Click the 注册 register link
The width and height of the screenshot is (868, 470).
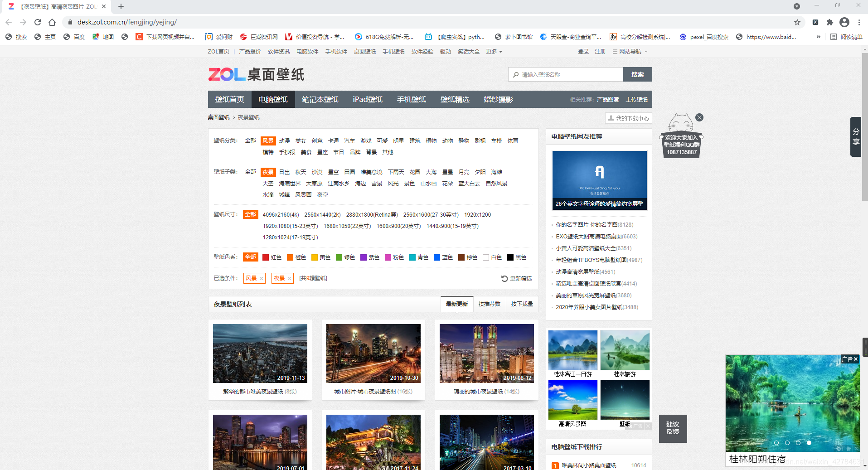click(x=600, y=52)
